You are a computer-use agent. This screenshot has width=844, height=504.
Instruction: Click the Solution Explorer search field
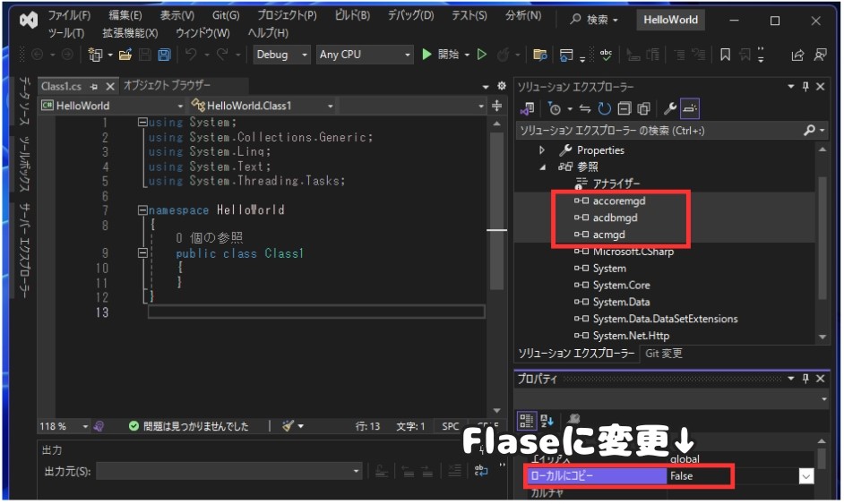pyautogui.click(x=659, y=131)
